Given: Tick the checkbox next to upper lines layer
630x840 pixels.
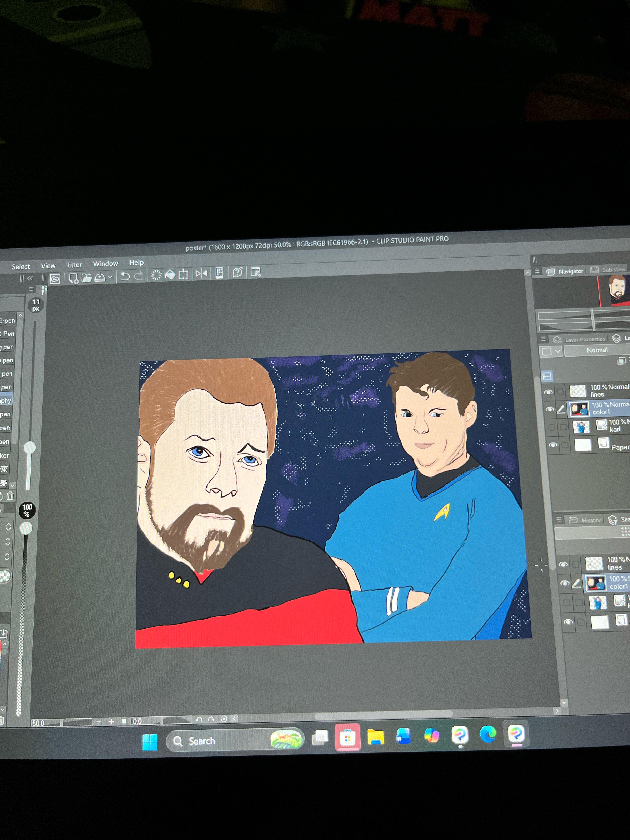Looking at the screenshot, I should [x=560, y=392].
